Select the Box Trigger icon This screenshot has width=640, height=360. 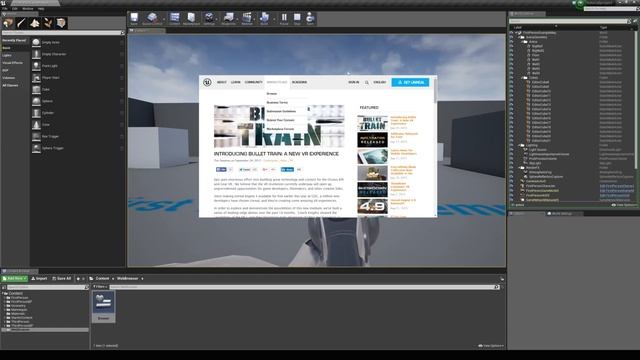click(36, 136)
